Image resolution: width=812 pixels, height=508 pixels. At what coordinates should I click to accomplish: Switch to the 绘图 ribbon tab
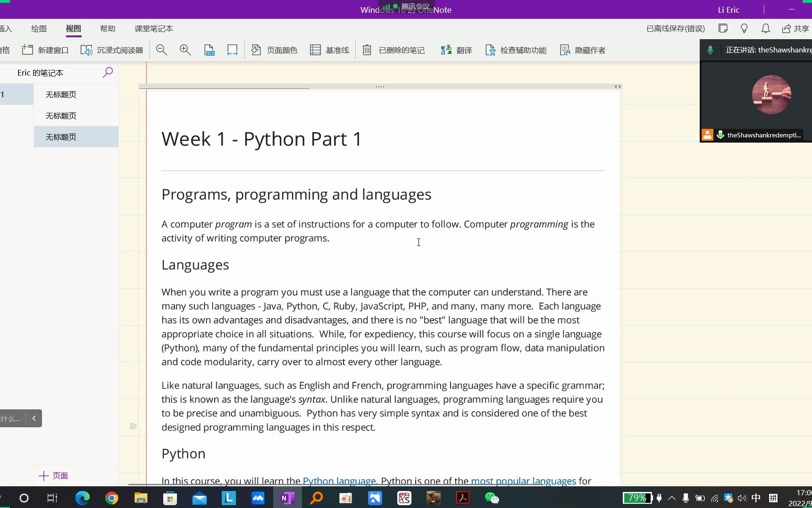39,29
